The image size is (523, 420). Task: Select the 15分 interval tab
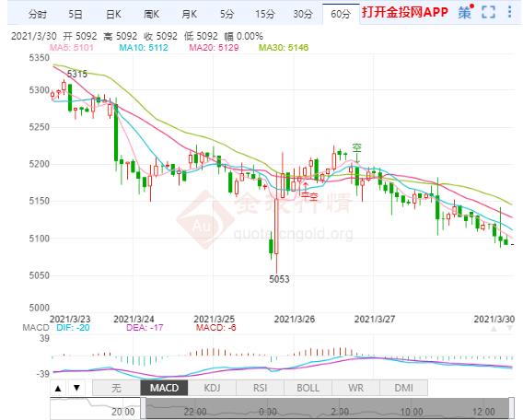point(265,14)
